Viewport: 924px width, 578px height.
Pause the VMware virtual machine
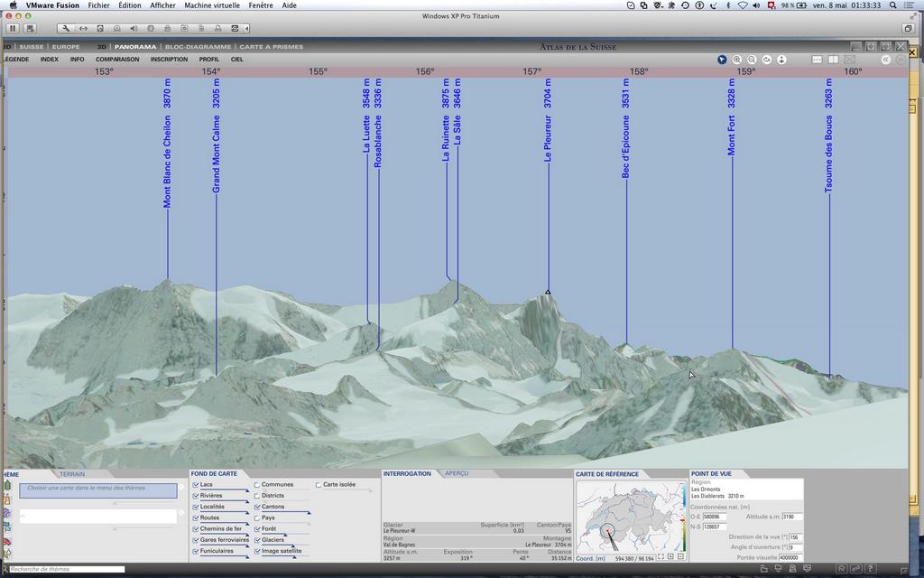[x=13, y=28]
